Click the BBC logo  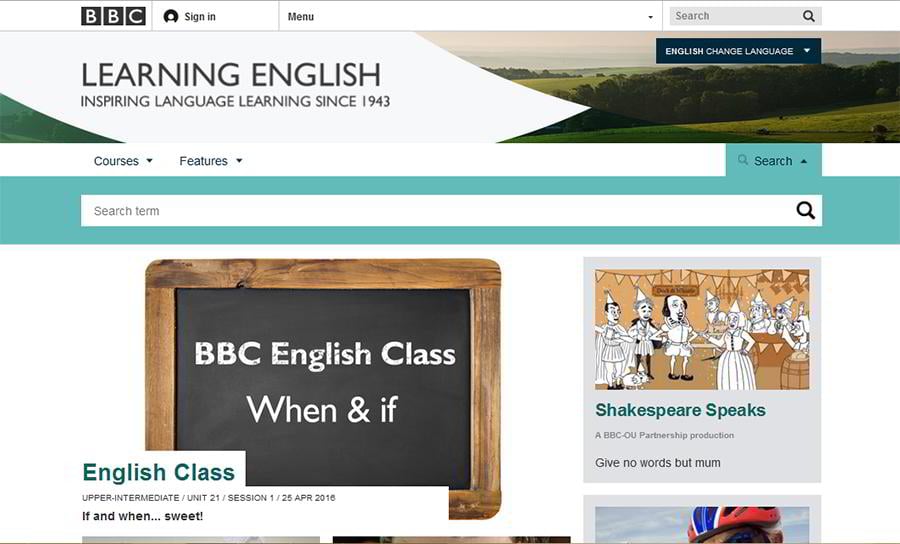click(113, 16)
